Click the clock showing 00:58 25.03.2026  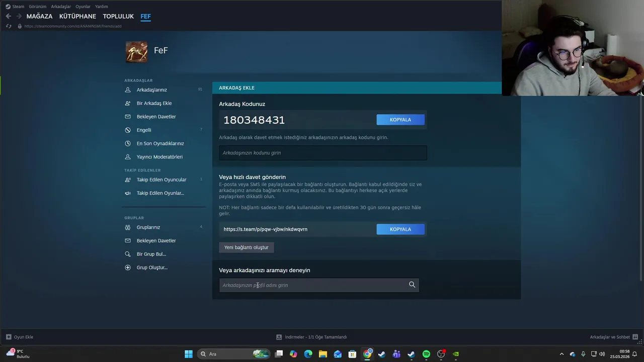tap(620, 354)
